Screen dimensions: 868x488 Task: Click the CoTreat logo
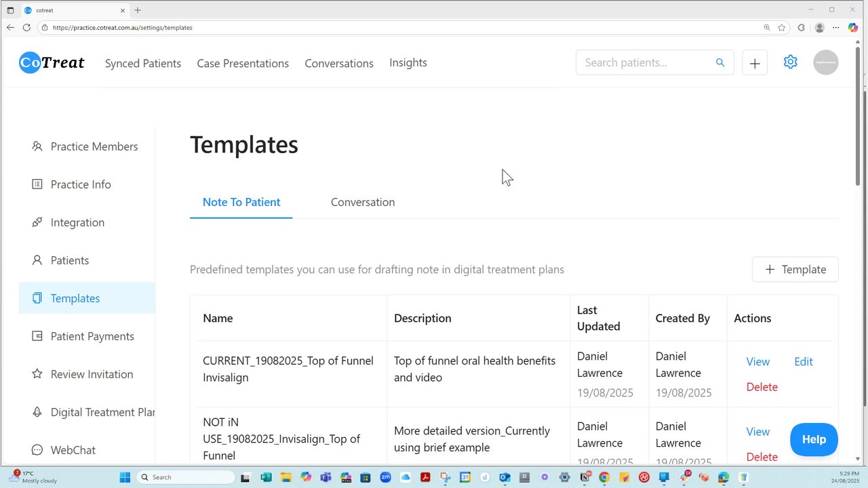[x=52, y=63]
